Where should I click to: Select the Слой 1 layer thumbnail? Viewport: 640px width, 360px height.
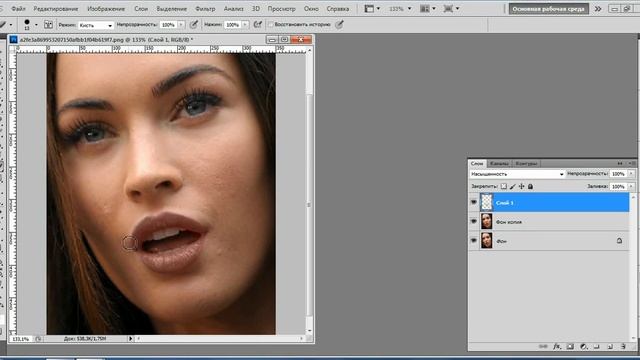tap(487, 202)
